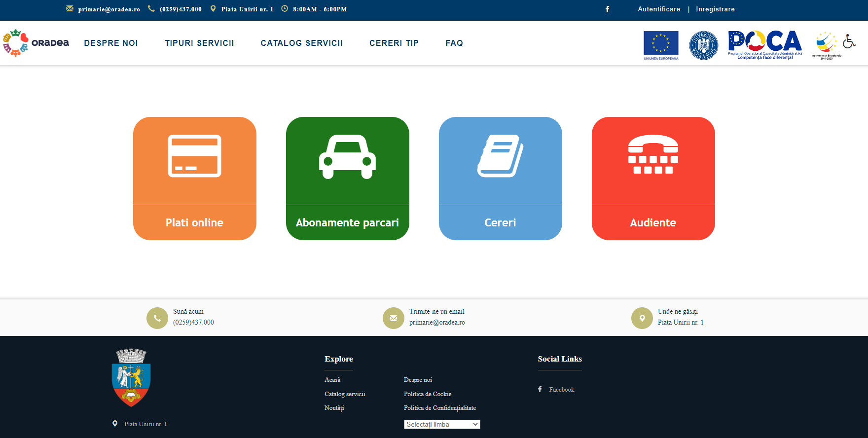Screen dimensions: 868x438
Task: Click the Facebook icon under Social Links
Action: tap(540, 389)
